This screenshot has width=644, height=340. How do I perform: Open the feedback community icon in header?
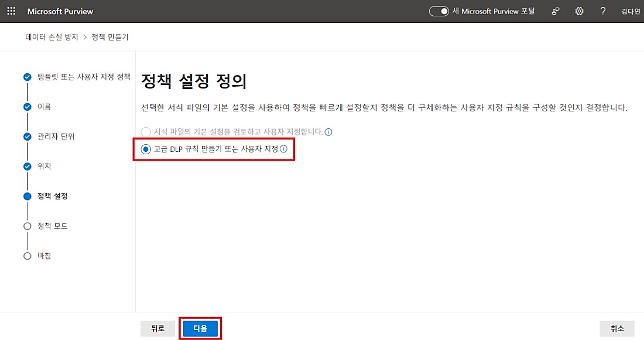point(556,11)
